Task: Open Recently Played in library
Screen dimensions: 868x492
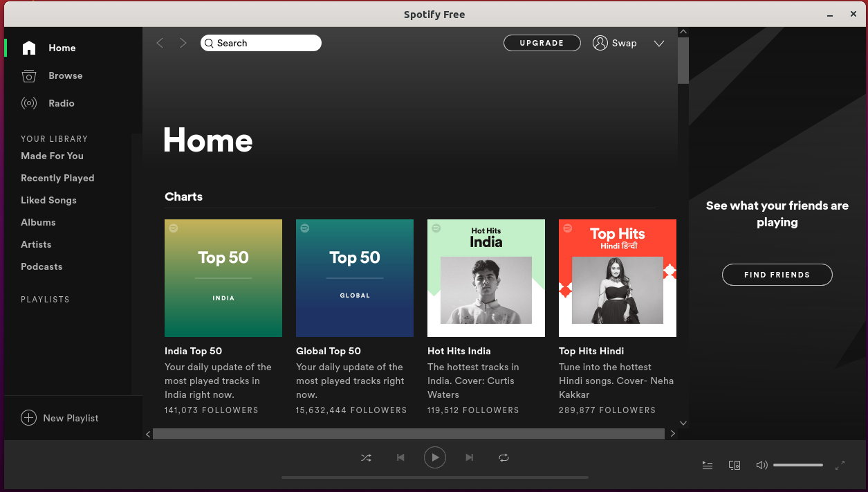Action: coord(57,178)
